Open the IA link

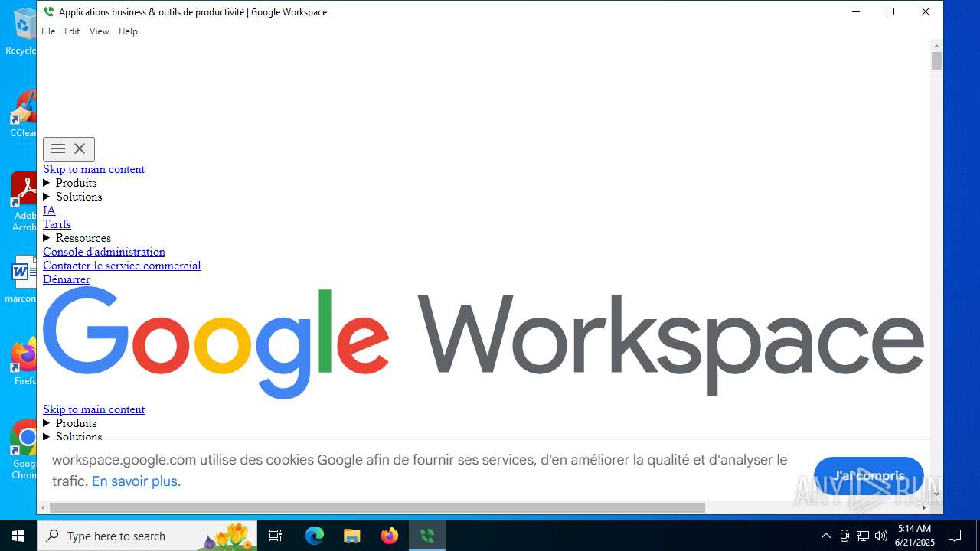49,210
